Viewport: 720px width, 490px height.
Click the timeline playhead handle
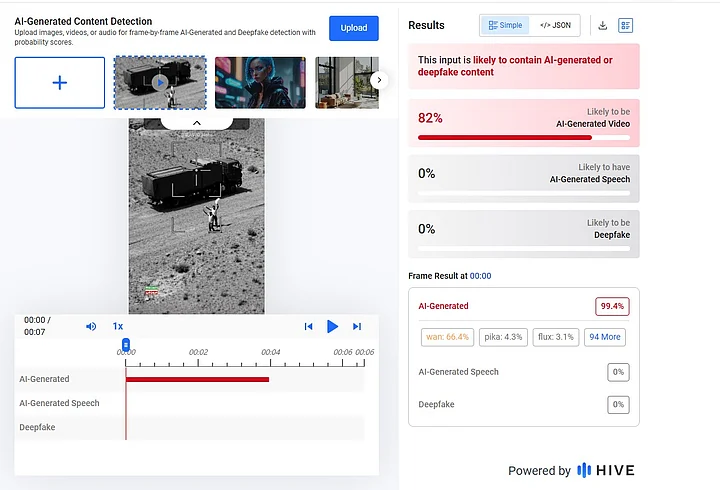(x=126, y=344)
